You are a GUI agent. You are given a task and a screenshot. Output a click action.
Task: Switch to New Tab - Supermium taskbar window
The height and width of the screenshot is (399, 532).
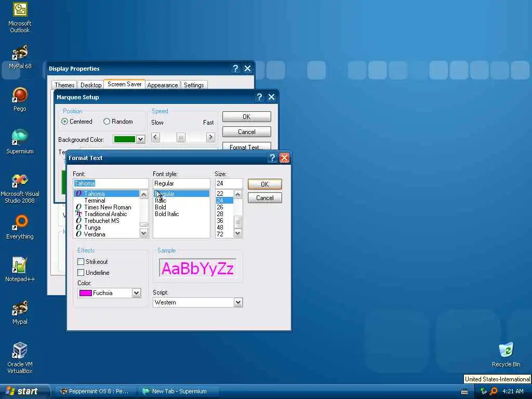179,391
